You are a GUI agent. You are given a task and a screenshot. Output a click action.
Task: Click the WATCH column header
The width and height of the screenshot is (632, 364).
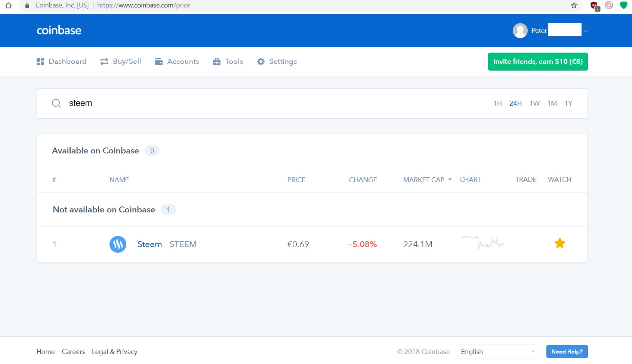[x=559, y=180]
